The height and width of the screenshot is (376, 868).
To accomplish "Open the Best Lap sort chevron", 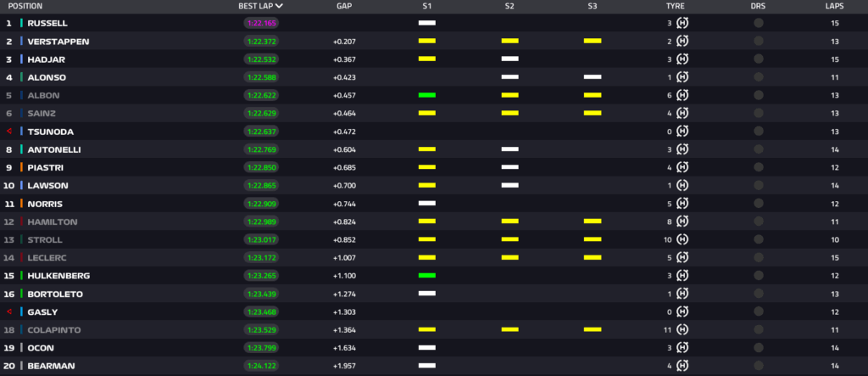I will click(x=280, y=6).
